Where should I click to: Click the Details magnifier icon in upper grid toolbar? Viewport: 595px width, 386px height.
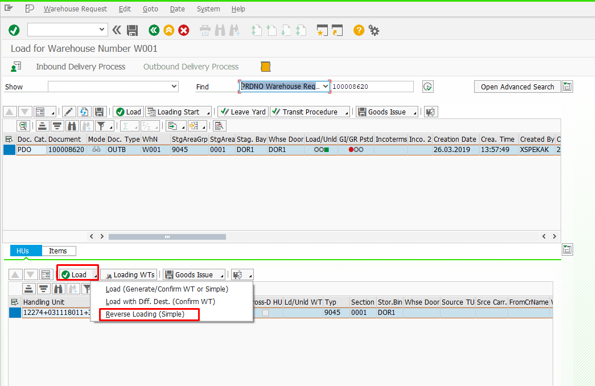23,126
